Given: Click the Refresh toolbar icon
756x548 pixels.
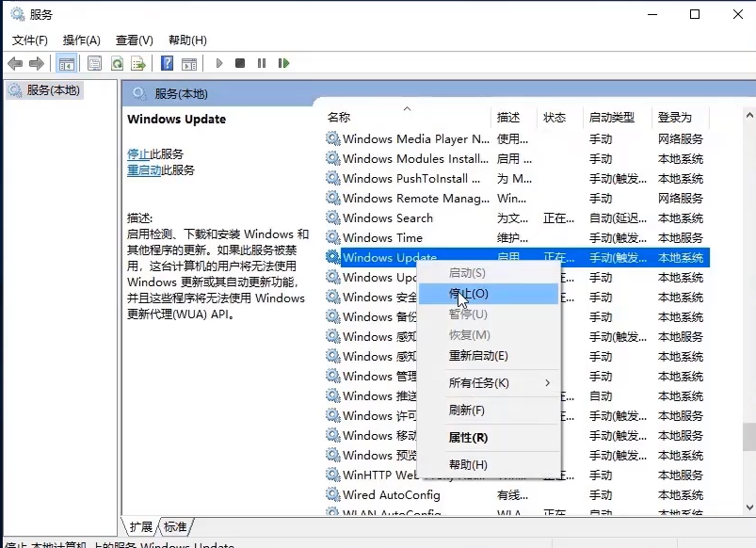Looking at the screenshot, I should pos(117,63).
